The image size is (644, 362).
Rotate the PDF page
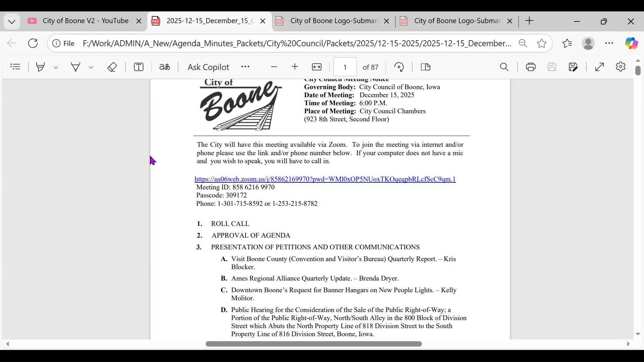pos(399,67)
